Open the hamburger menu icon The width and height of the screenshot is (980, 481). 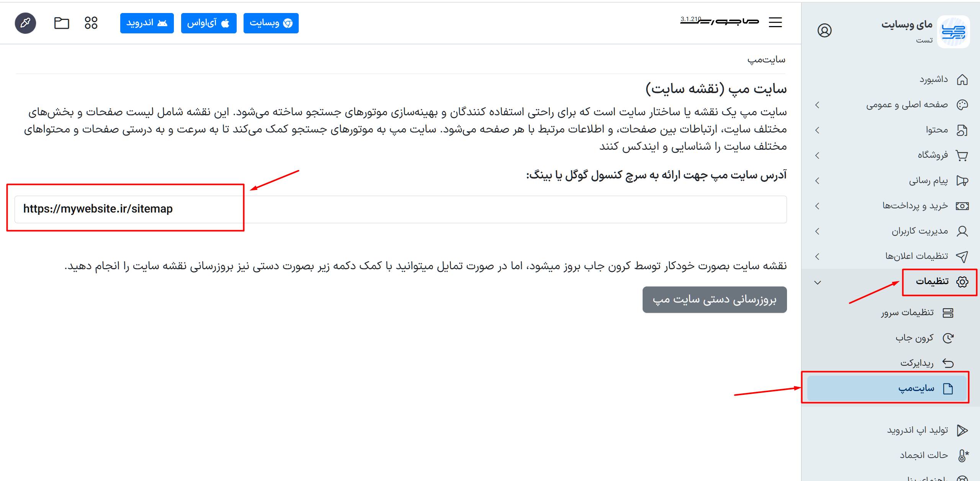775,23
